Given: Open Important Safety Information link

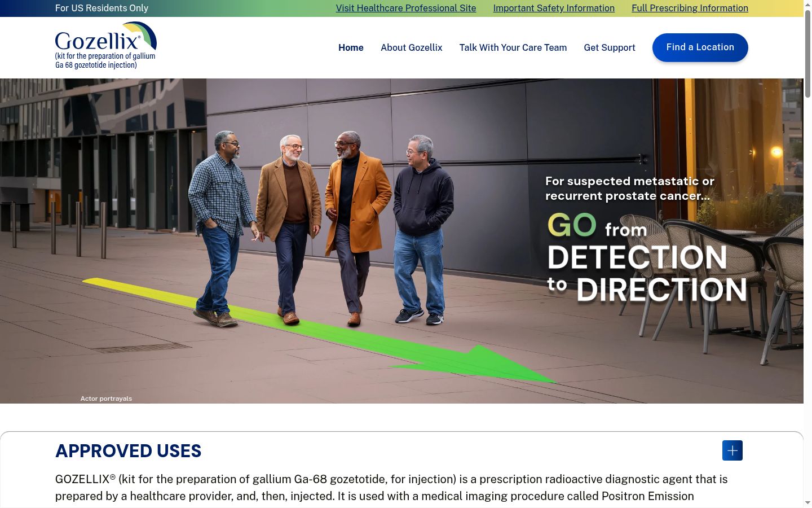Looking at the screenshot, I should point(554,8).
